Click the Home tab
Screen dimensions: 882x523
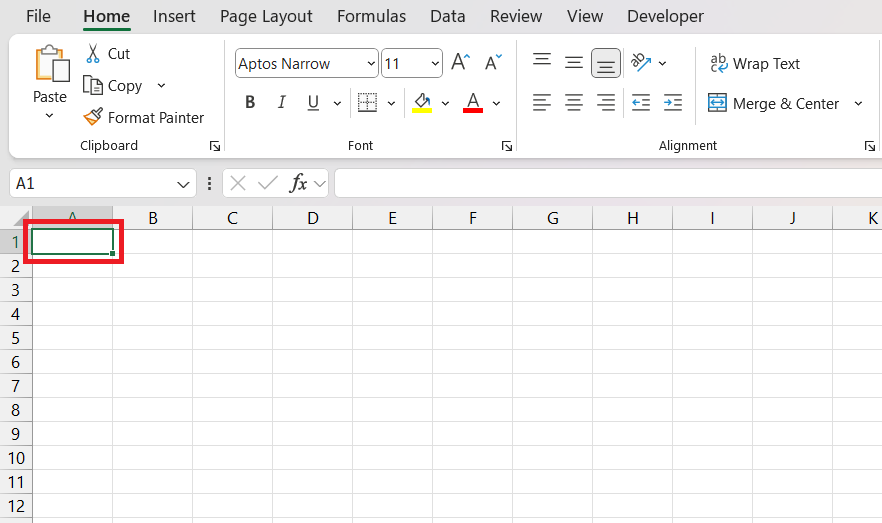point(107,16)
